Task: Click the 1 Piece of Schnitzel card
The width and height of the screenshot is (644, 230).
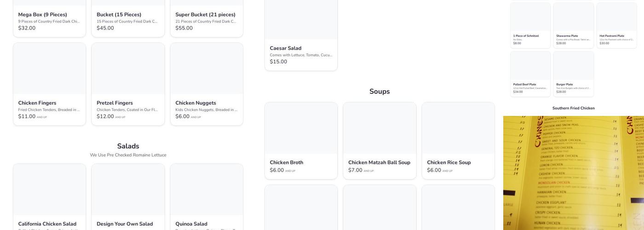Action: [530, 25]
